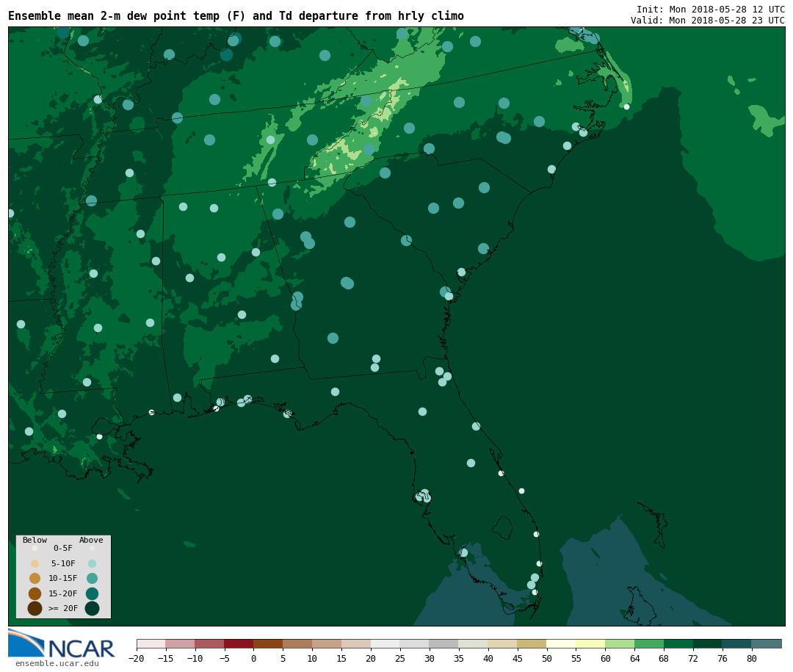Click the colorbar swatch between -15 and -10

(180, 643)
